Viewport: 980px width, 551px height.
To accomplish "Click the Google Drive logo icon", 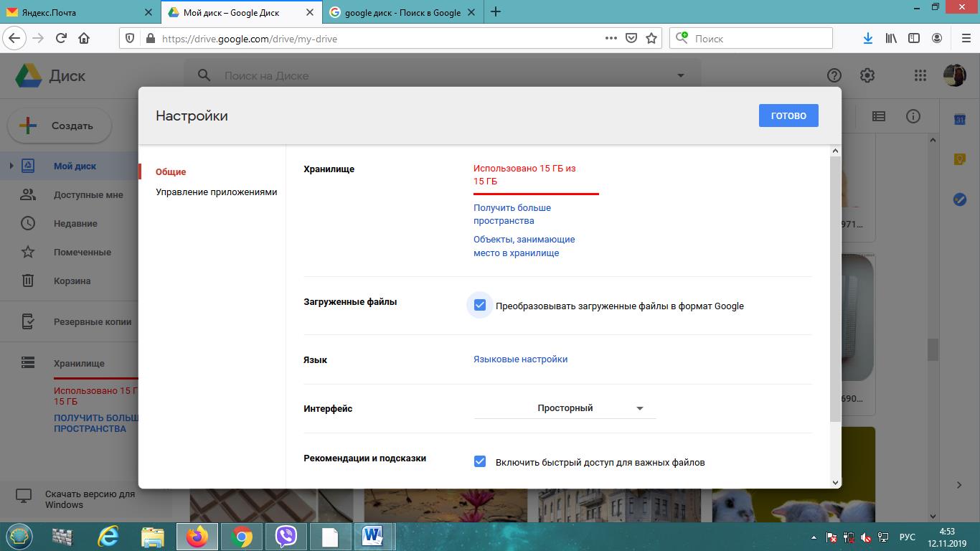I will coord(28,75).
